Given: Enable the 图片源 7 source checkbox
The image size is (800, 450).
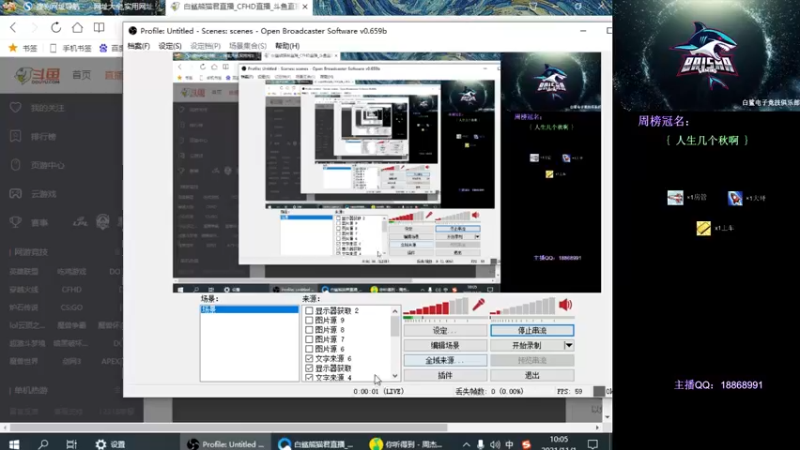Looking at the screenshot, I should coord(309,339).
